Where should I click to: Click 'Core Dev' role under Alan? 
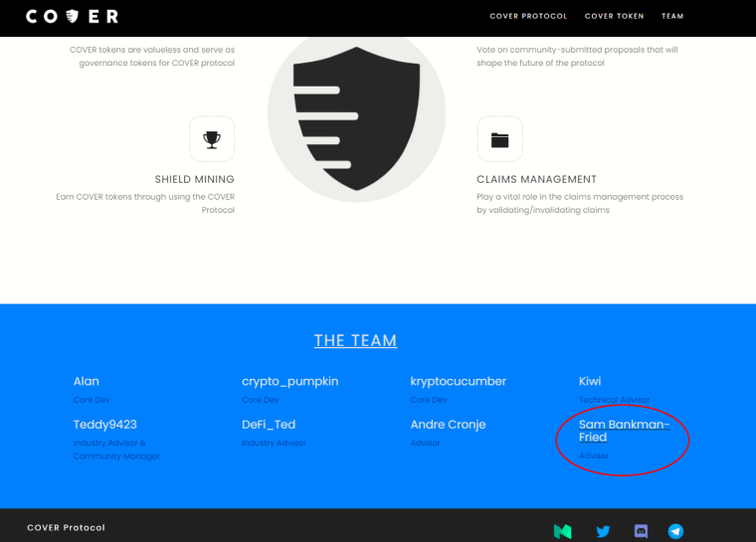click(92, 400)
